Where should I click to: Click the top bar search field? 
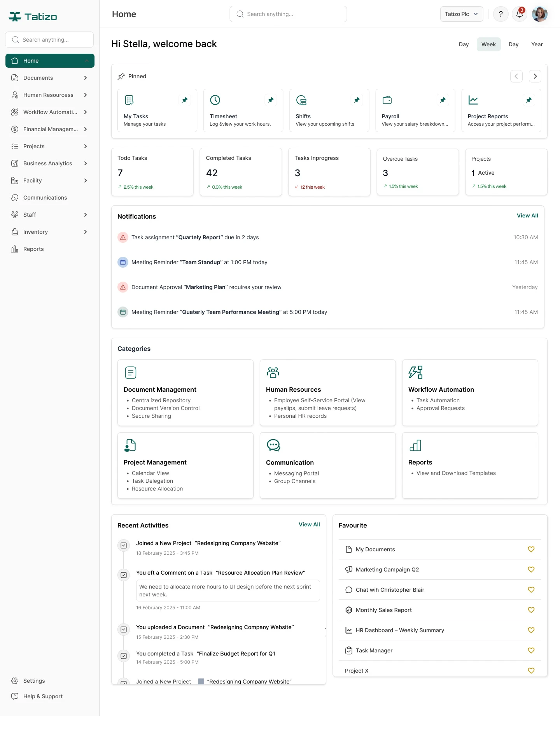coord(288,14)
